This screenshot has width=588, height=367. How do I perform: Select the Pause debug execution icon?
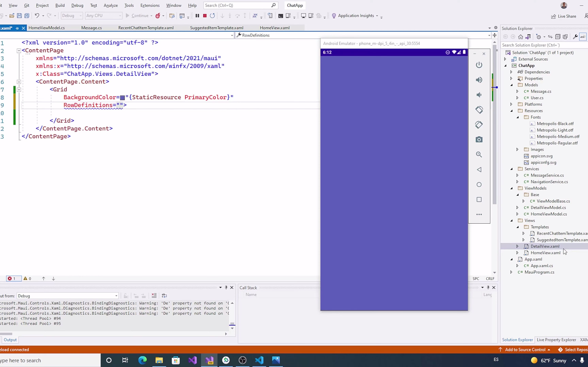[197, 16]
